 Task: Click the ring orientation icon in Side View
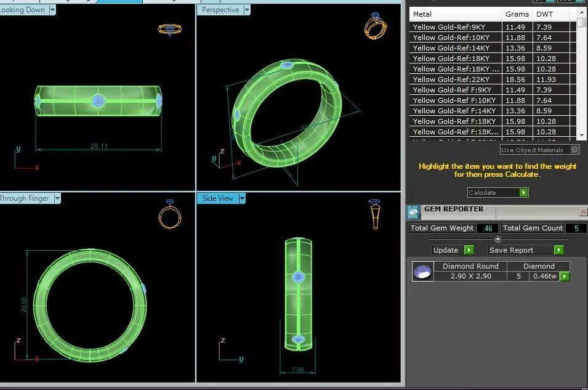pyautogui.click(x=374, y=214)
